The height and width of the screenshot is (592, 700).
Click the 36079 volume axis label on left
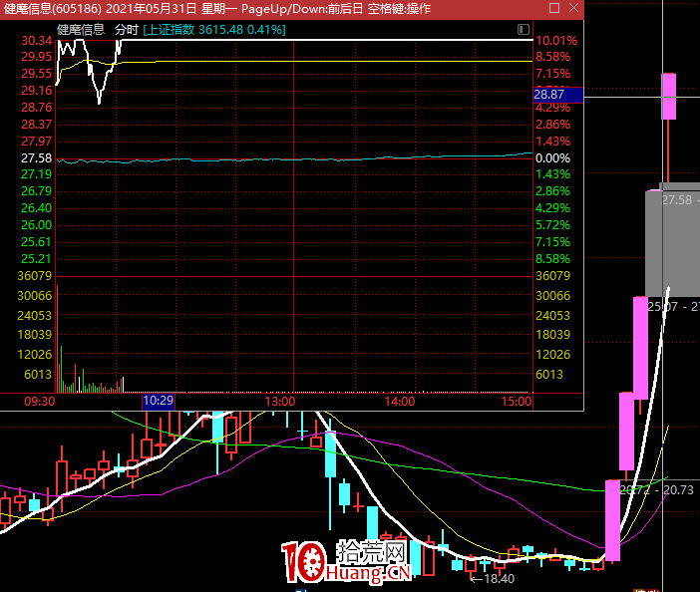pos(35,276)
